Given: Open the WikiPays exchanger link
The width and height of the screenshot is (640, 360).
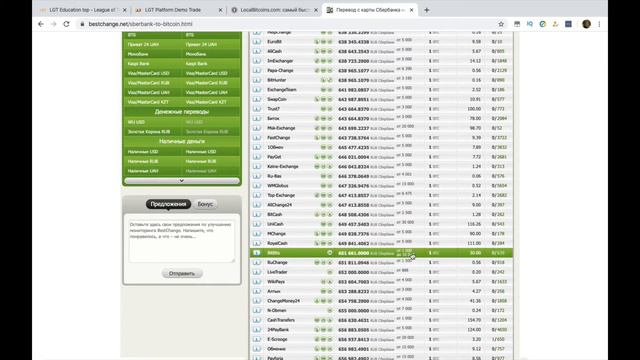Looking at the screenshot, I should (276, 282).
